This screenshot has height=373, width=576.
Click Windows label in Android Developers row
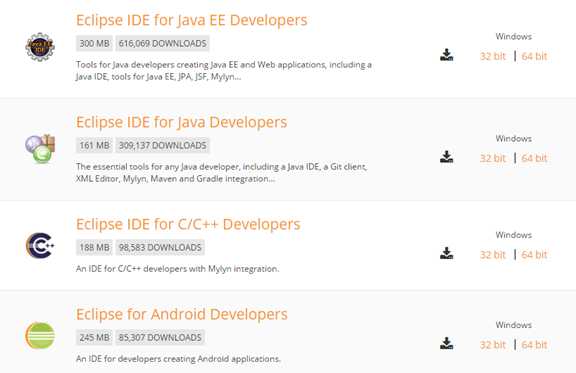pos(514,325)
